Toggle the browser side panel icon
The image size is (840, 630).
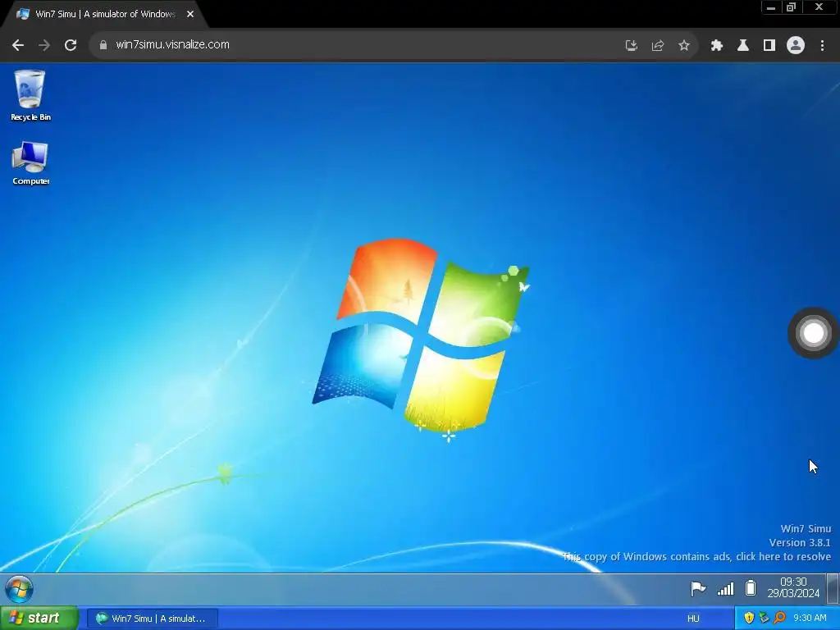(x=769, y=46)
